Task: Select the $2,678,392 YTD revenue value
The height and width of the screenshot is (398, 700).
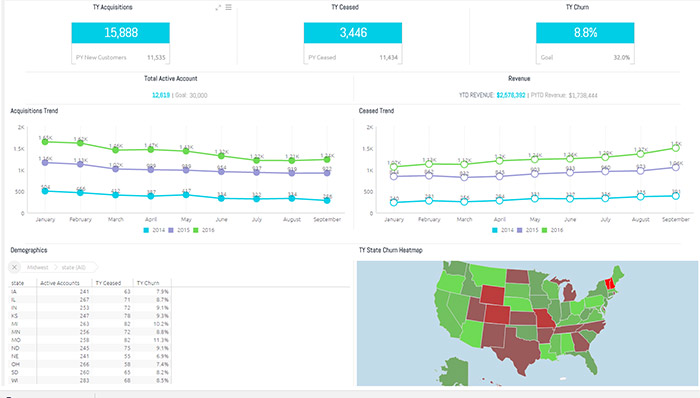Action: (511, 95)
